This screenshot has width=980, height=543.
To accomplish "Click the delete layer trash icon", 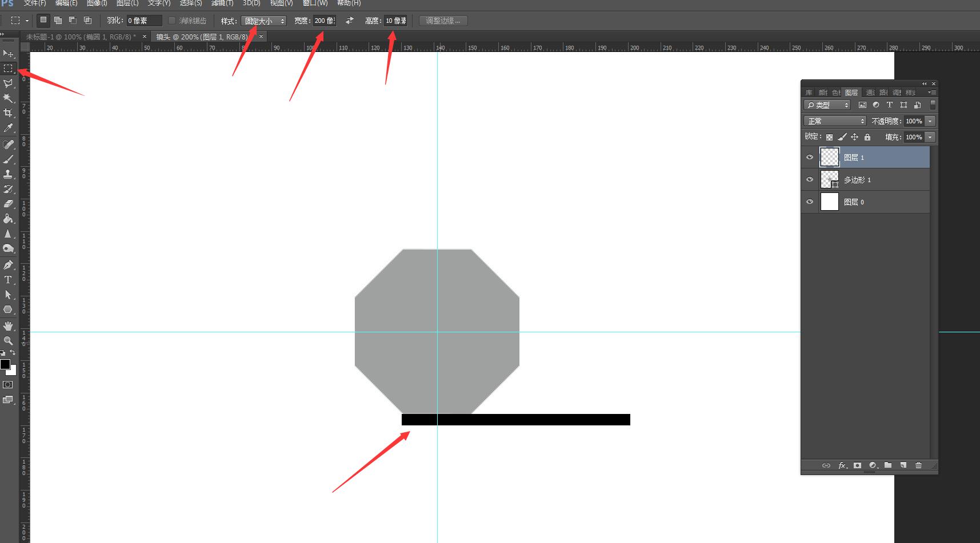I will pos(918,465).
